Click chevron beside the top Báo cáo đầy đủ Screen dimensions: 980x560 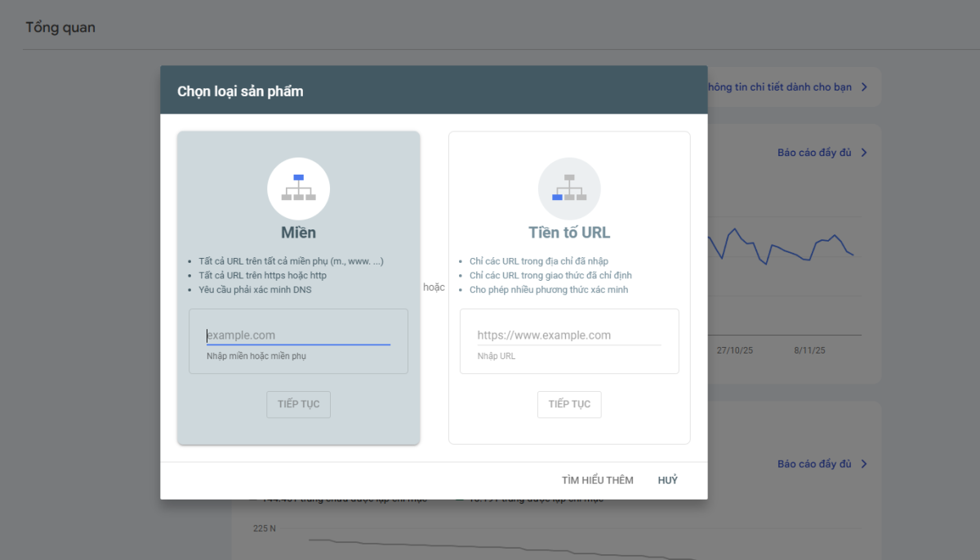pos(866,152)
